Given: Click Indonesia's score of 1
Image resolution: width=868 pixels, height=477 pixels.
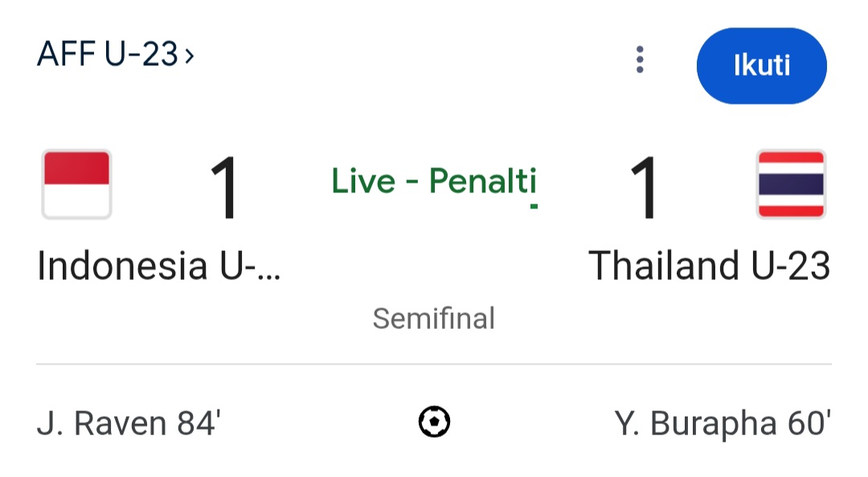Looking at the screenshot, I should 225,187.
